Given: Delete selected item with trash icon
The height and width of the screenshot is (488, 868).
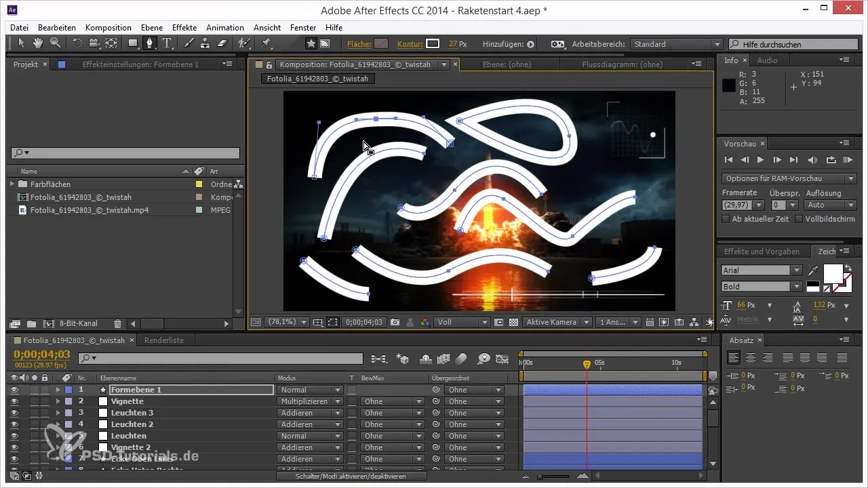Looking at the screenshot, I should (117, 324).
